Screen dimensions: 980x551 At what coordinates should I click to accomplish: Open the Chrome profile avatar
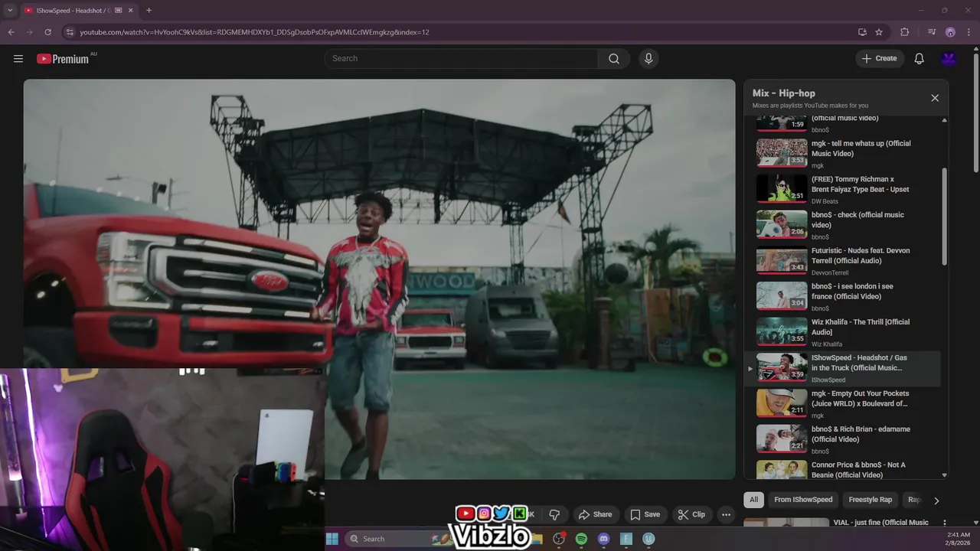950,32
